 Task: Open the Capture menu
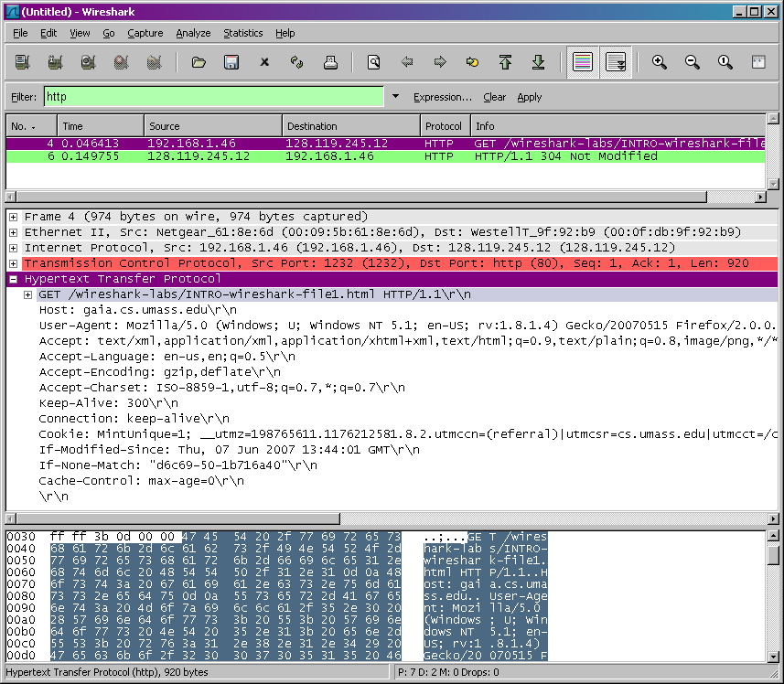click(145, 33)
